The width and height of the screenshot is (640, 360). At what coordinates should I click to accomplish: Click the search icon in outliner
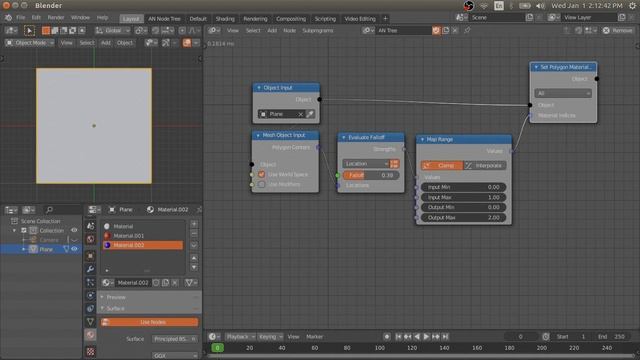(49, 210)
